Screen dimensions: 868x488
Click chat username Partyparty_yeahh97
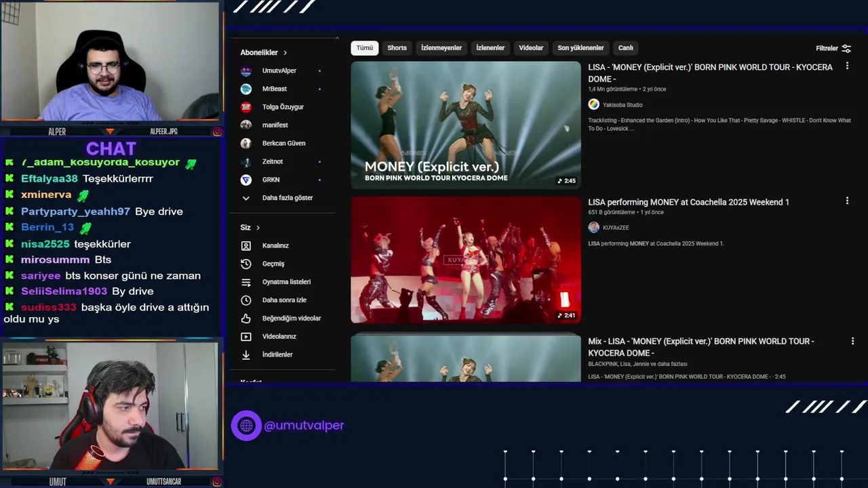click(x=75, y=211)
